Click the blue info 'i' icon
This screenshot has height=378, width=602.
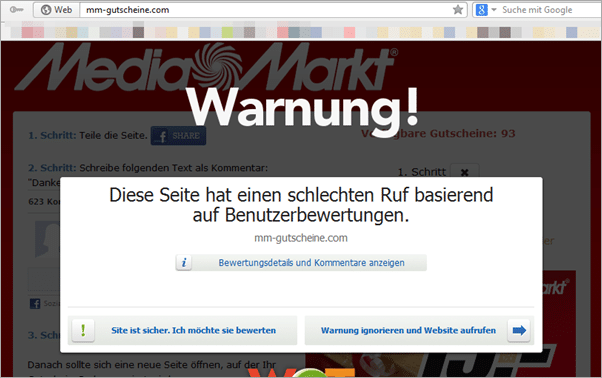pyautogui.click(x=184, y=262)
